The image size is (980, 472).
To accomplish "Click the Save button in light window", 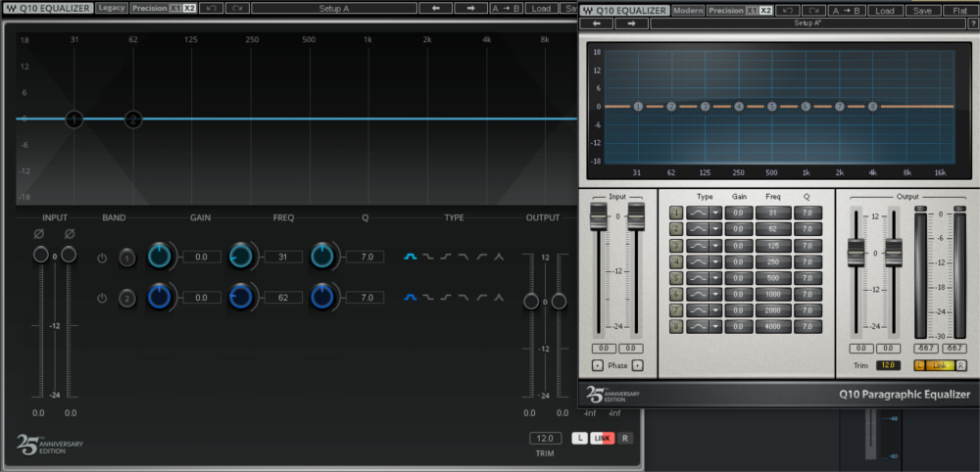I will (x=922, y=11).
